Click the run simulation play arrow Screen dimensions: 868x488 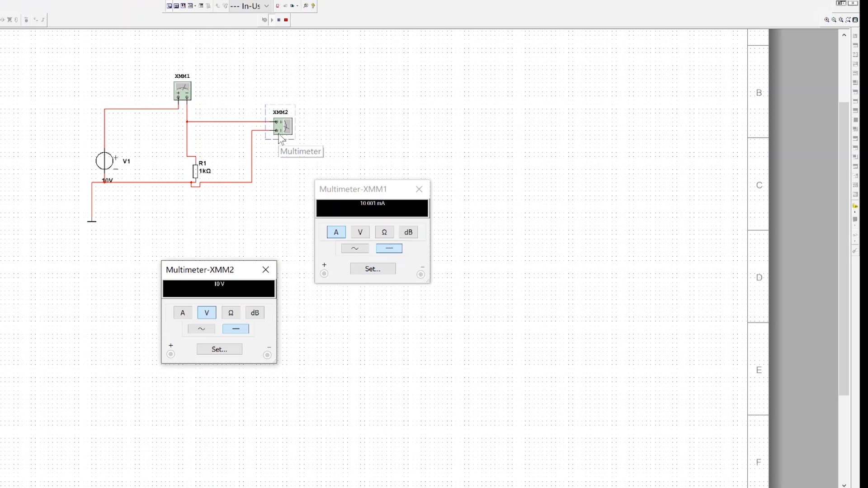(x=272, y=20)
